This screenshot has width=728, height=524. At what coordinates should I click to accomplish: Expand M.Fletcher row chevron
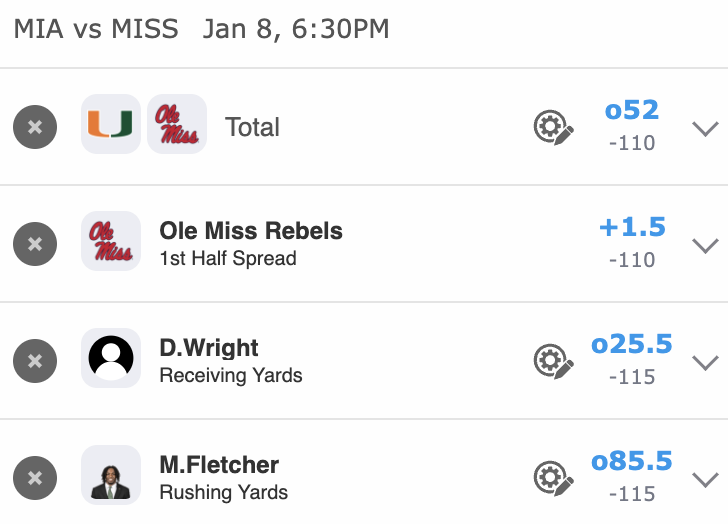point(705,479)
